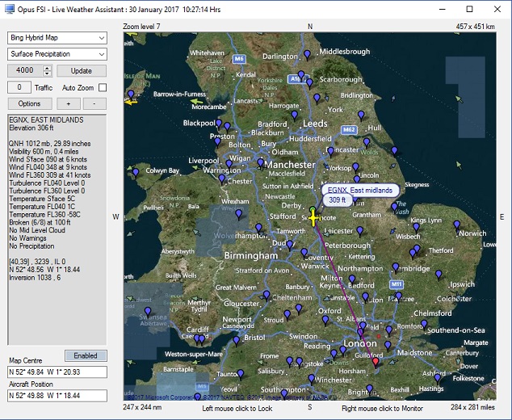This screenshot has height=420, width=512.
Task: Click the Leeds city label
Action: pos(315,124)
